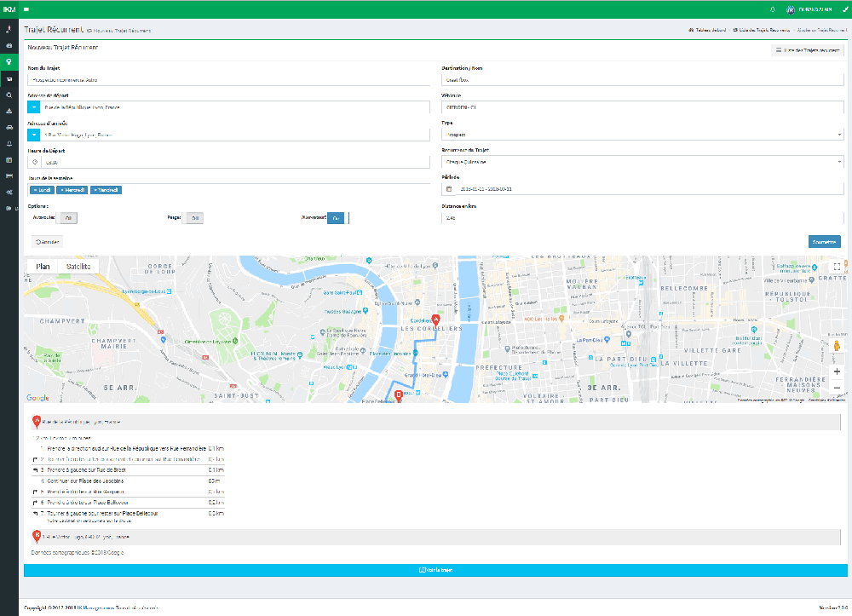This screenshot has width=852, height=616.
Task: Click the red B marker on the map
Action: [x=398, y=395]
